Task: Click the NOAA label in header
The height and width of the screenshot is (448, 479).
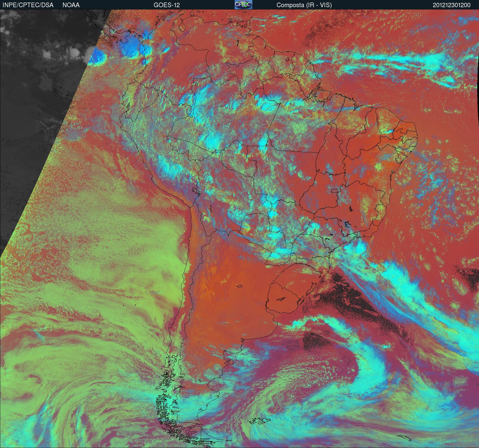Action: [71, 5]
